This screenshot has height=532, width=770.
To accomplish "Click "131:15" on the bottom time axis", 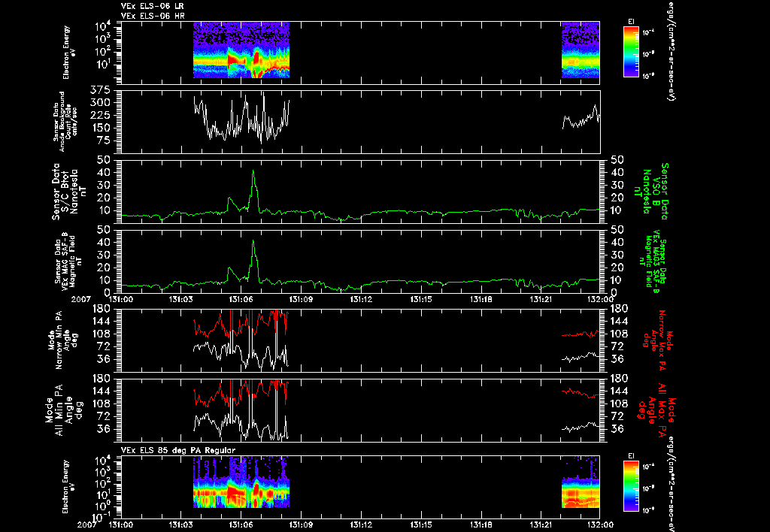I will coord(420,524).
